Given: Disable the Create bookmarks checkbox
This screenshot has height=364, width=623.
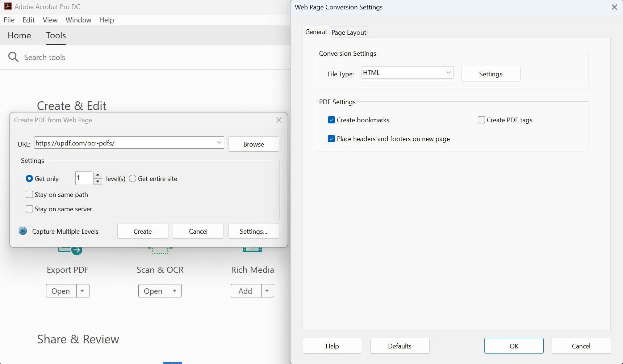Looking at the screenshot, I should 331,120.
